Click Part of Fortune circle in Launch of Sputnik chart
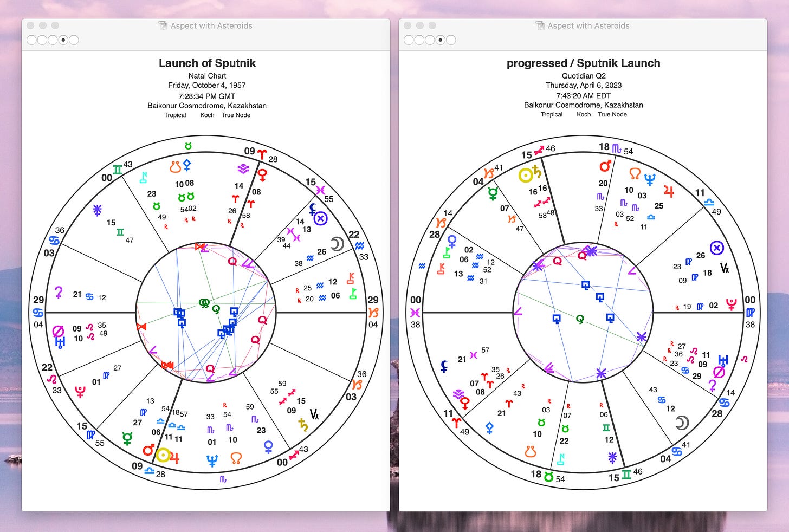The image size is (789, 532). (x=321, y=218)
